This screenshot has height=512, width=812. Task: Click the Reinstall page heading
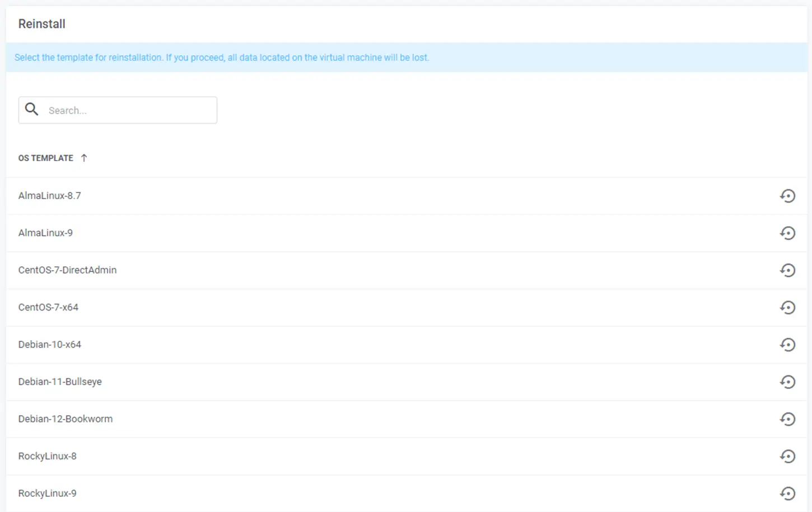click(41, 24)
